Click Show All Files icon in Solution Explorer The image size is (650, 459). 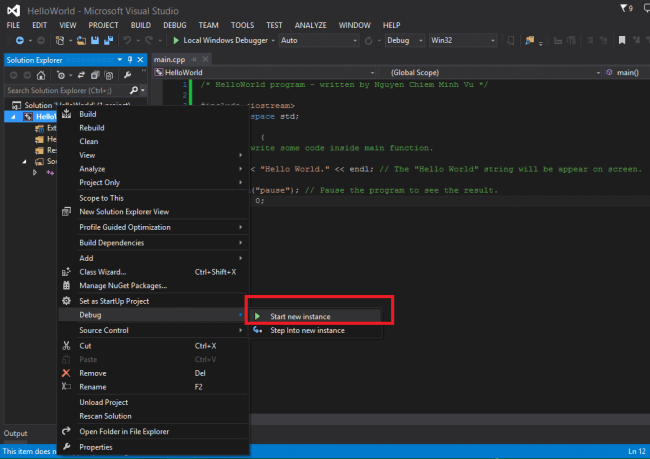[109, 75]
